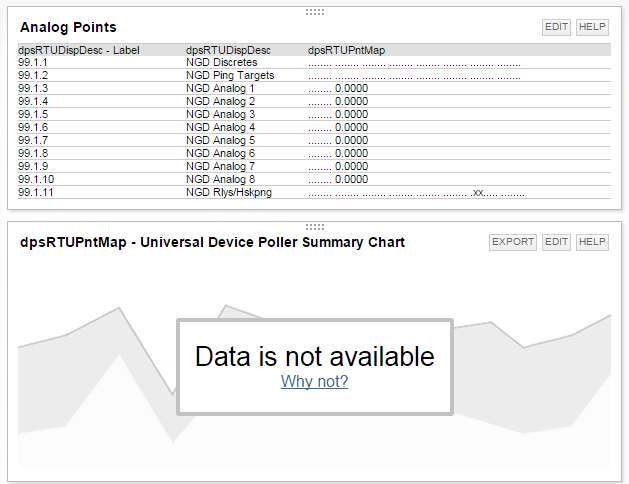Select the NGD Ping Targets row
Image resolution: width=629 pixels, height=484 pixels.
tap(314, 75)
